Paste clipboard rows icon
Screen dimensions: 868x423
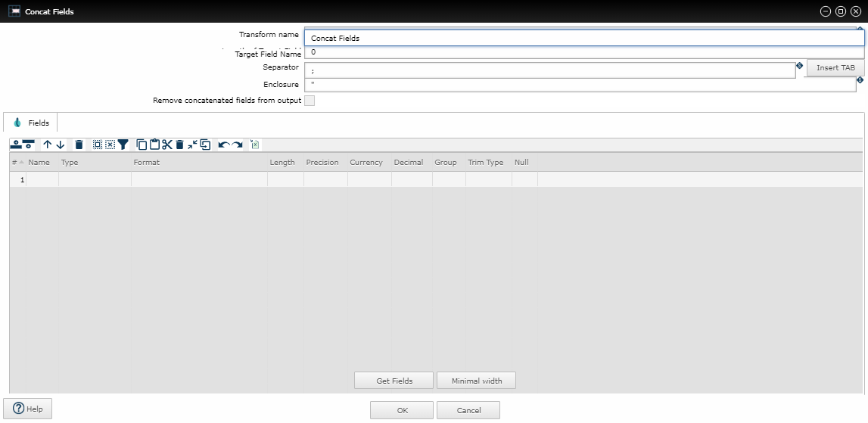pyautogui.click(x=154, y=145)
